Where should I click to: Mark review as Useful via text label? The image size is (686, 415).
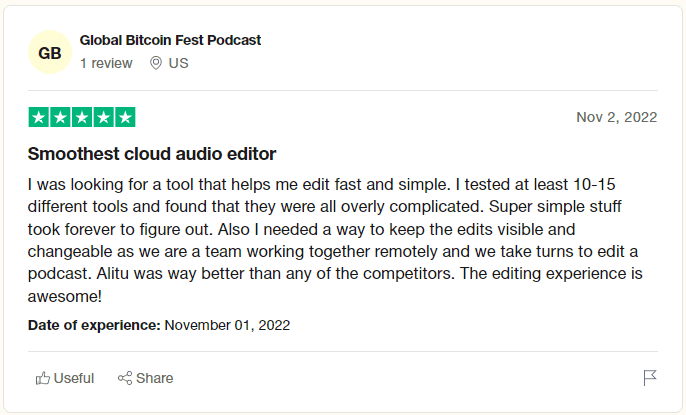click(75, 378)
